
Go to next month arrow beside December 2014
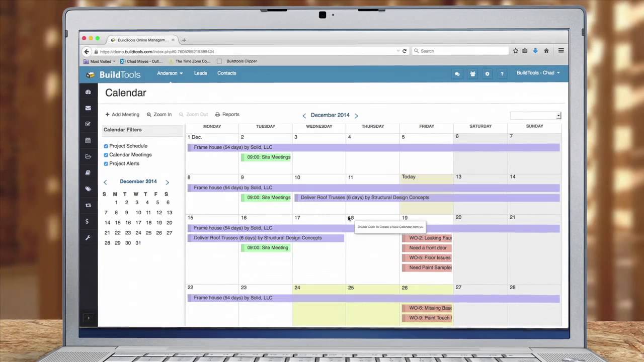coord(356,116)
